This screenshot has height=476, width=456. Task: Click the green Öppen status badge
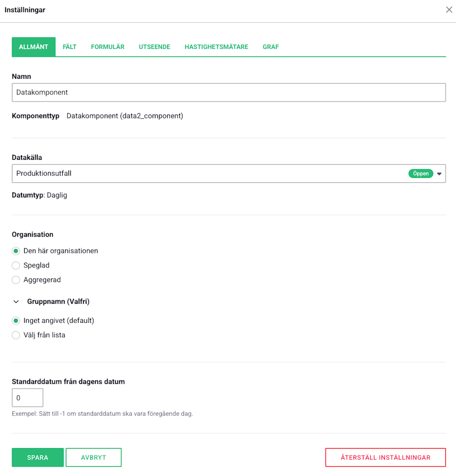[x=420, y=174]
